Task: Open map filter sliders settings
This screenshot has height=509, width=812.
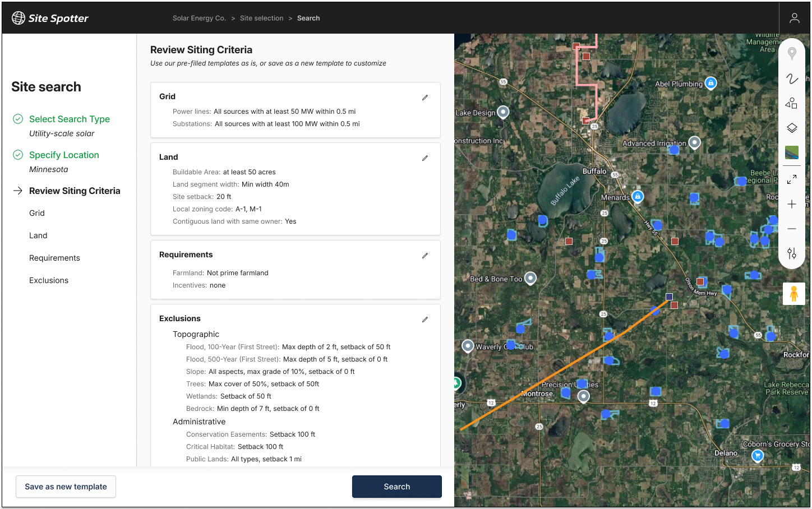Action: pos(792,253)
